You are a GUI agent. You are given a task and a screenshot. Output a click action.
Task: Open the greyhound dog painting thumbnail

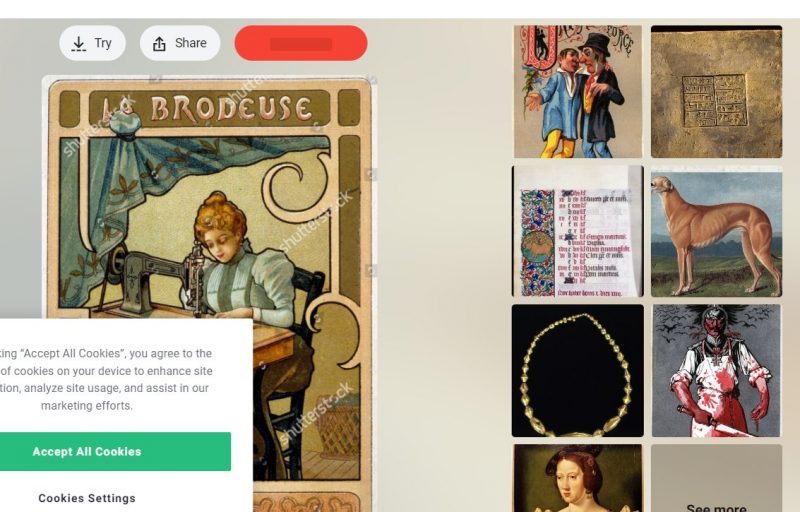coord(716,231)
